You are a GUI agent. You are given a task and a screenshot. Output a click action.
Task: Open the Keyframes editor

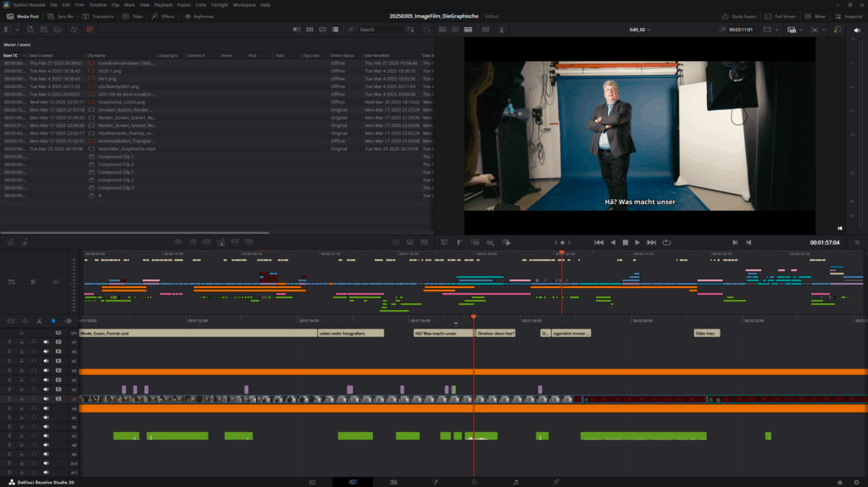(199, 16)
